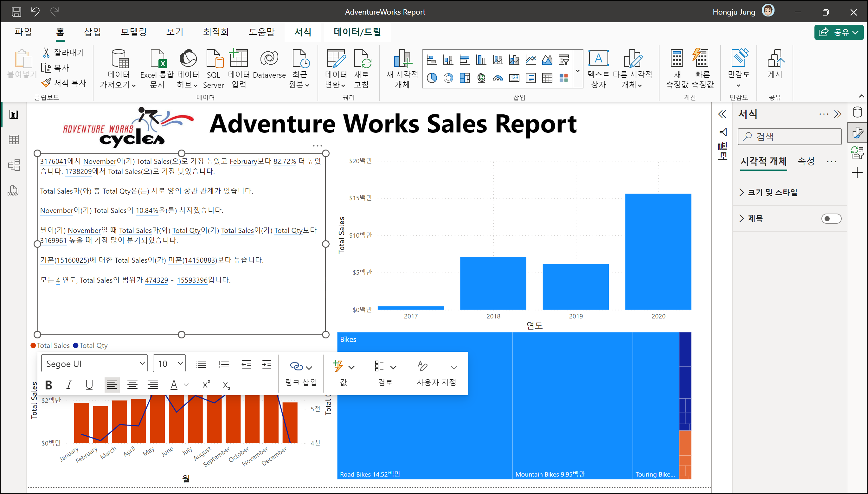Image resolution: width=868 pixels, height=494 pixels.
Task: Open the font size 10 dropdown
Action: pos(169,364)
